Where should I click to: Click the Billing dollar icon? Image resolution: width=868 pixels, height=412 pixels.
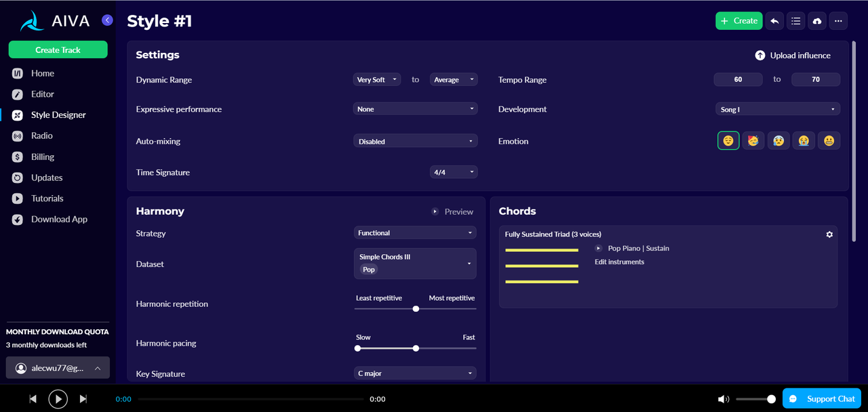(18, 157)
